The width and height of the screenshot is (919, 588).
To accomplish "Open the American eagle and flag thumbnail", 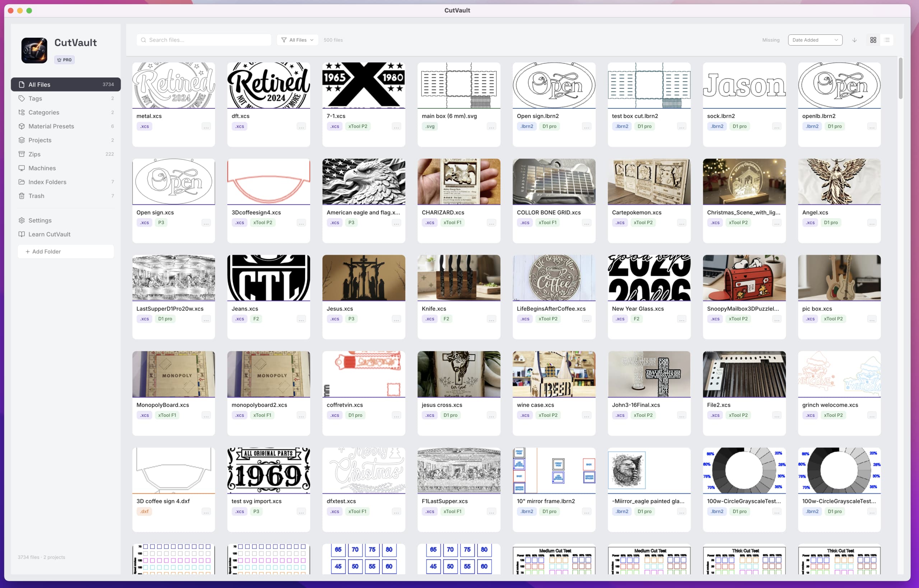I will pos(364,182).
